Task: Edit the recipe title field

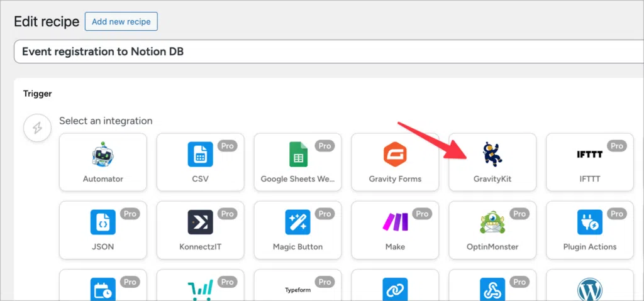Action: coord(328,52)
